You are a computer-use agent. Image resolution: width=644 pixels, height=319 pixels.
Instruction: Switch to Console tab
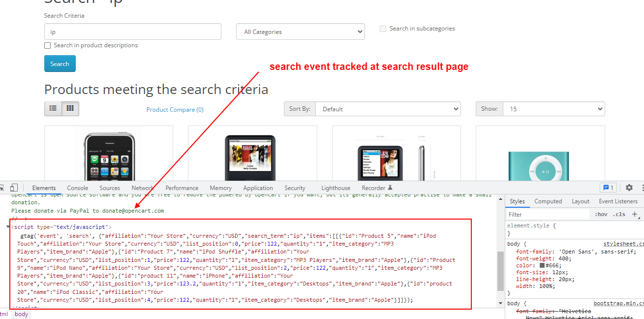click(78, 188)
